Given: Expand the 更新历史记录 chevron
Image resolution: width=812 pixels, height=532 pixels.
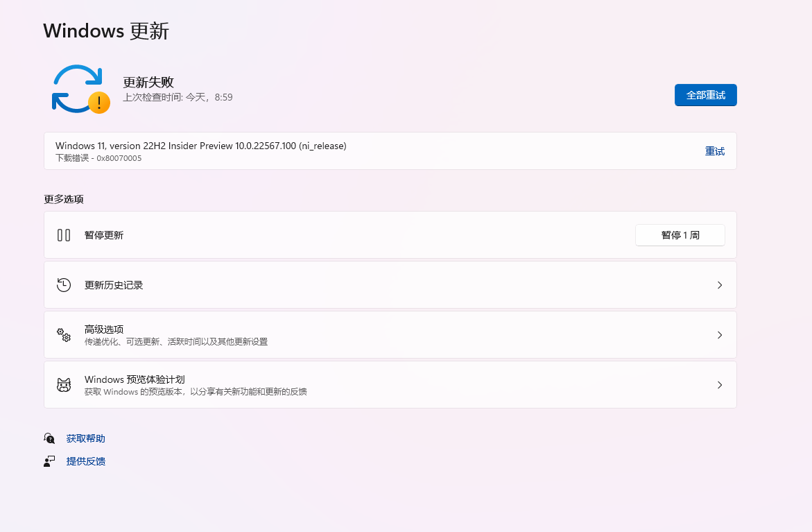Looking at the screenshot, I should coord(720,285).
